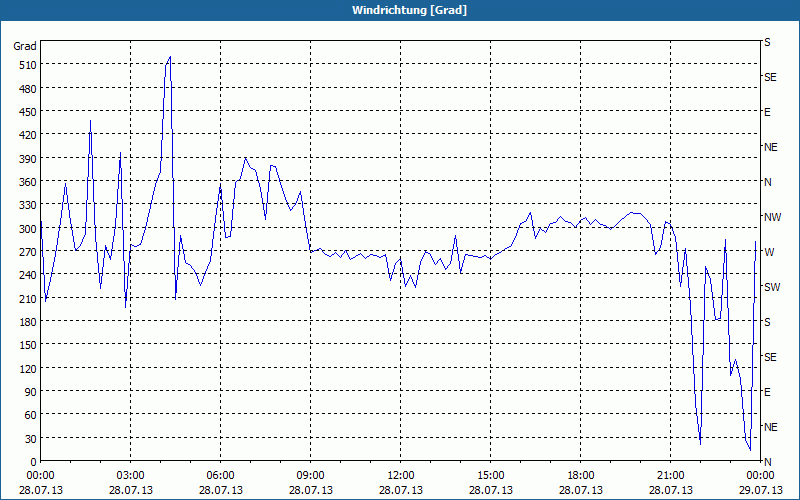Select the 120 y-axis label
The image size is (800, 500).
[28, 369]
